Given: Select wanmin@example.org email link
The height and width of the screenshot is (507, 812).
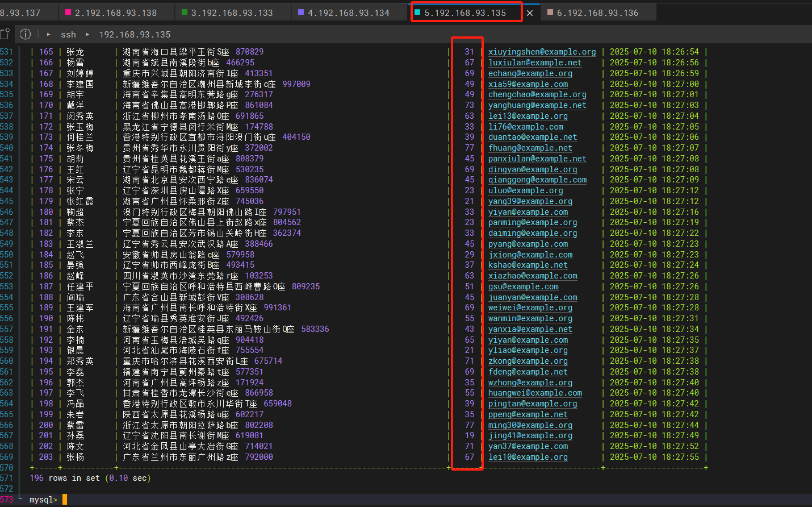Looking at the screenshot, I should [530, 318].
